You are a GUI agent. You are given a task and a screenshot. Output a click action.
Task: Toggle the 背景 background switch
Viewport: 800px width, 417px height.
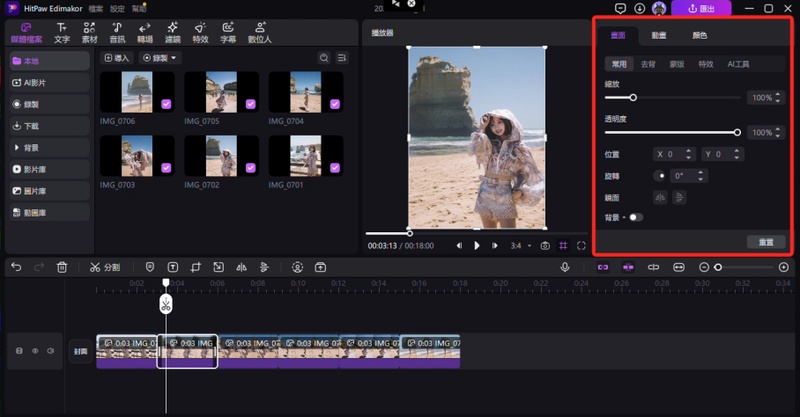[x=636, y=217]
